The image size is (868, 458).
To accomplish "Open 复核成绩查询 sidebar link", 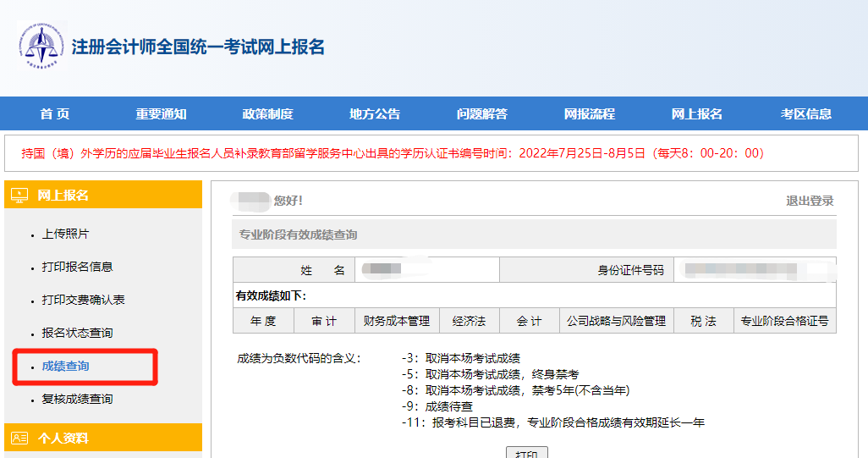I will (77, 399).
